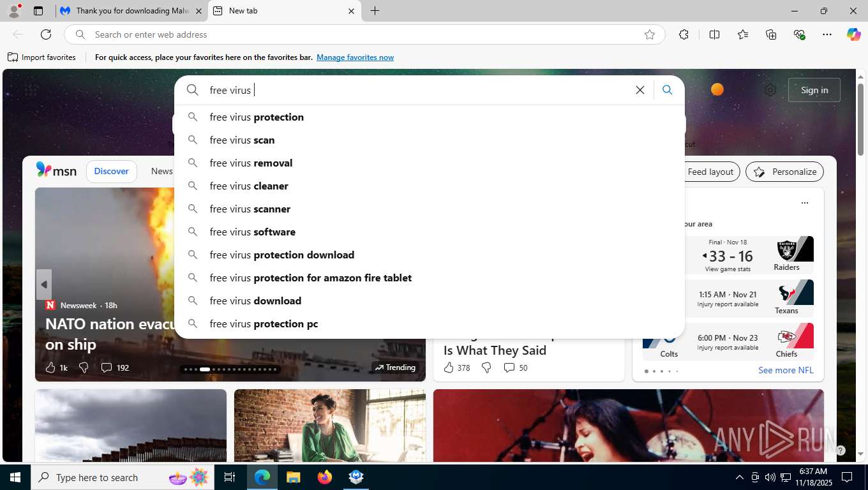Open the Collections icon
The image size is (868, 490).
click(771, 34)
